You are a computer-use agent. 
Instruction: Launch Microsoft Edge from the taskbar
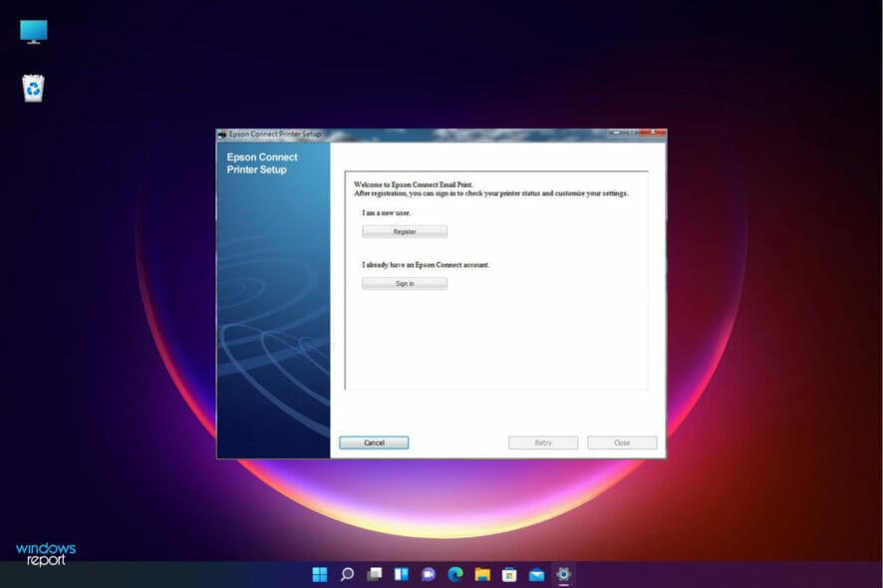(x=455, y=574)
